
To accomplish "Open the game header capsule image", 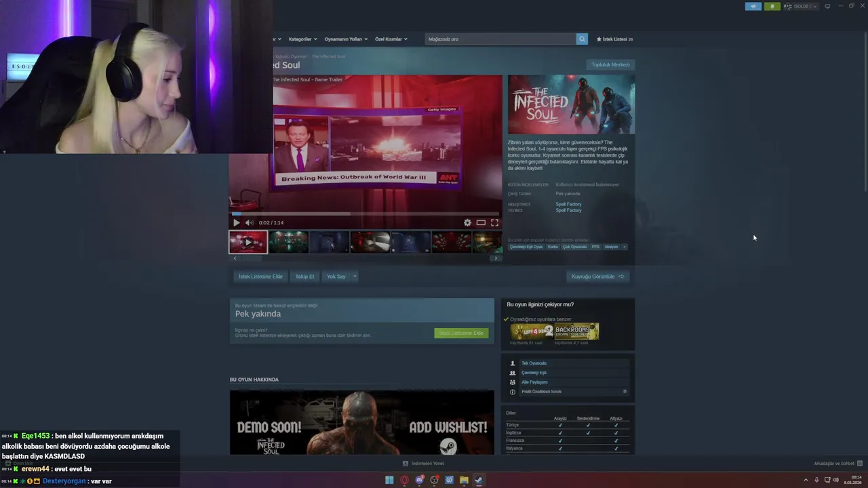I will pyautogui.click(x=572, y=104).
